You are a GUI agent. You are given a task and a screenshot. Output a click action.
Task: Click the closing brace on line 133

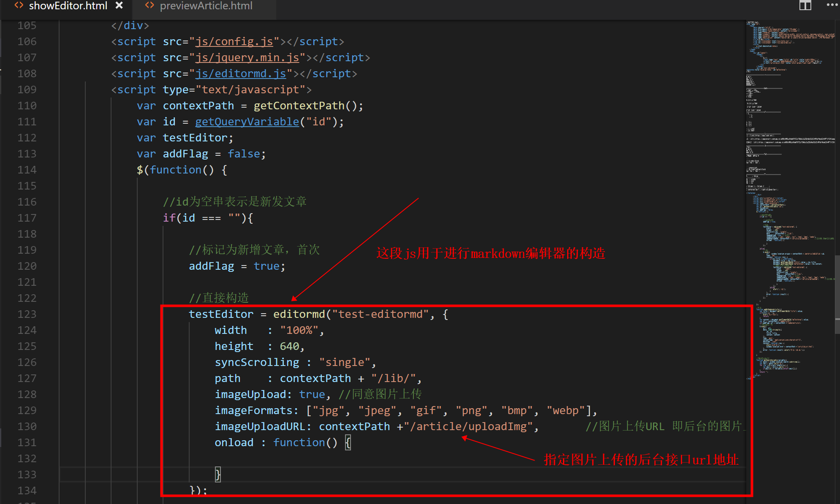[x=218, y=474]
